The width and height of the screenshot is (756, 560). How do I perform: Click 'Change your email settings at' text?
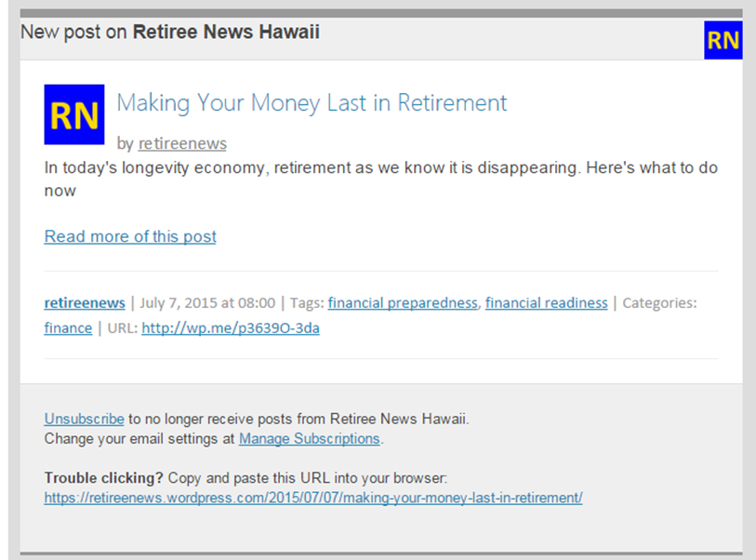point(139,438)
